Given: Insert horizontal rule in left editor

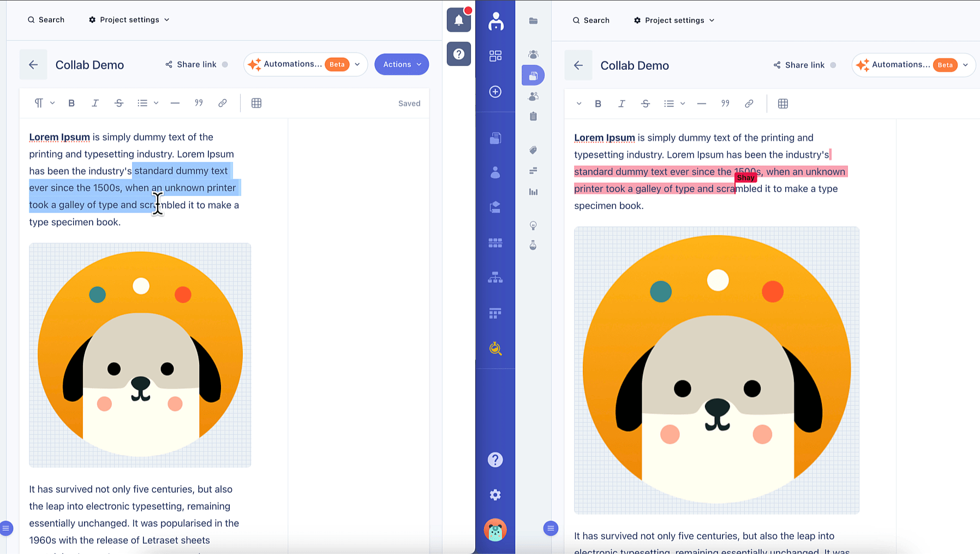Looking at the screenshot, I should (x=175, y=103).
